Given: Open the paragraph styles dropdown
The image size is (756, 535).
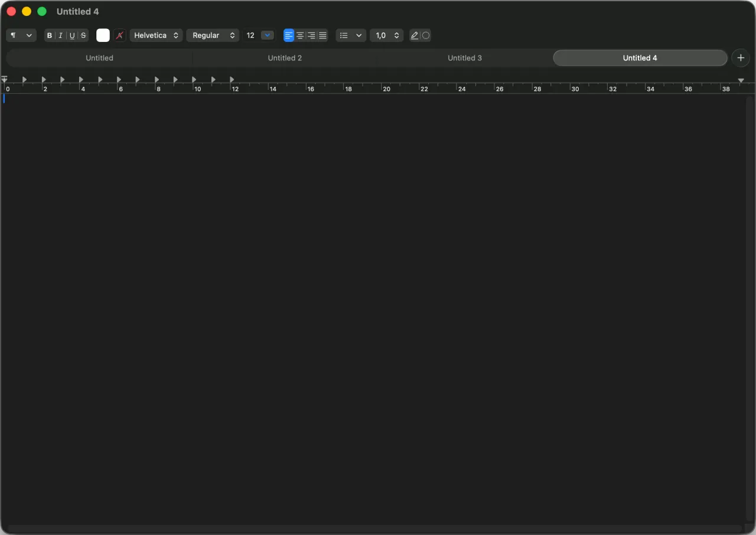Looking at the screenshot, I should click(21, 35).
